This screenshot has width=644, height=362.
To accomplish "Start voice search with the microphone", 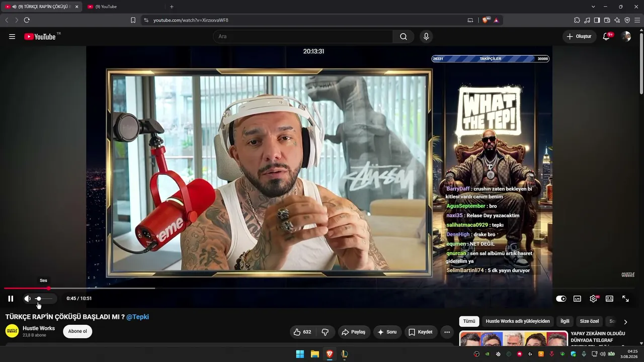I will (x=426, y=37).
